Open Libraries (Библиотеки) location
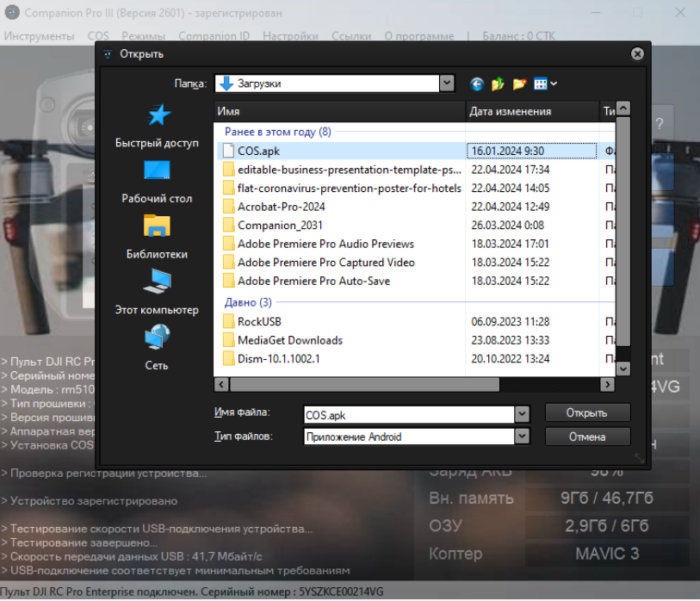The width and height of the screenshot is (700, 601). click(x=157, y=226)
